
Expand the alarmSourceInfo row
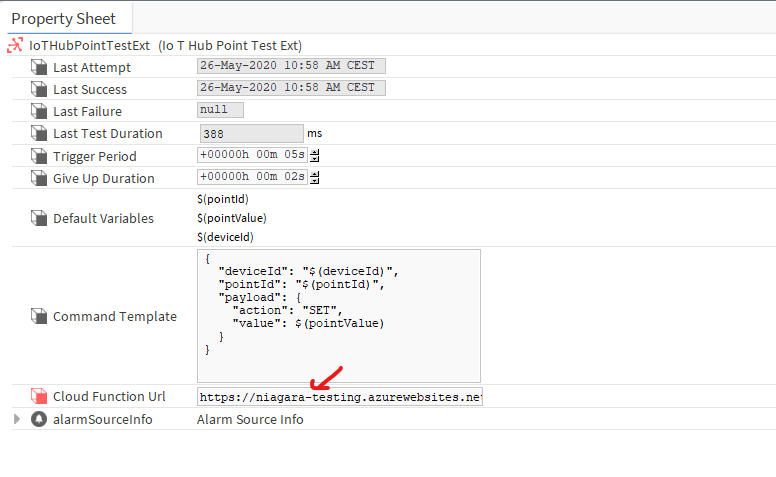coord(16,419)
